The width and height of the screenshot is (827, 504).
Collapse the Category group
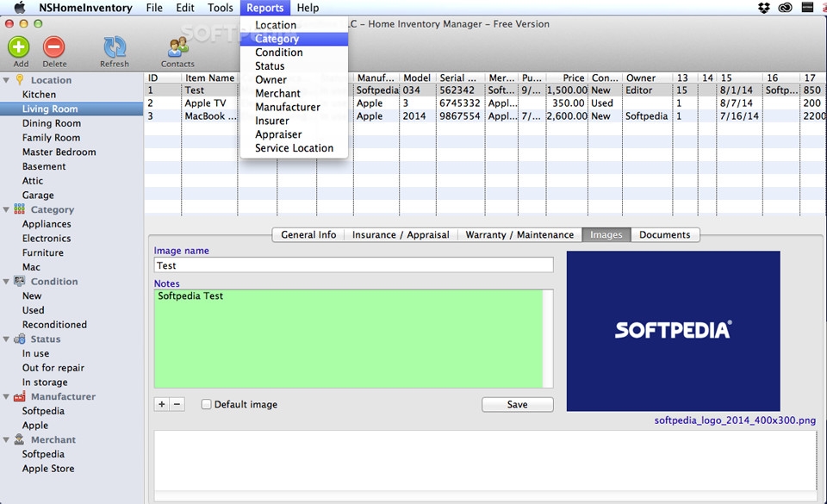coord(6,210)
